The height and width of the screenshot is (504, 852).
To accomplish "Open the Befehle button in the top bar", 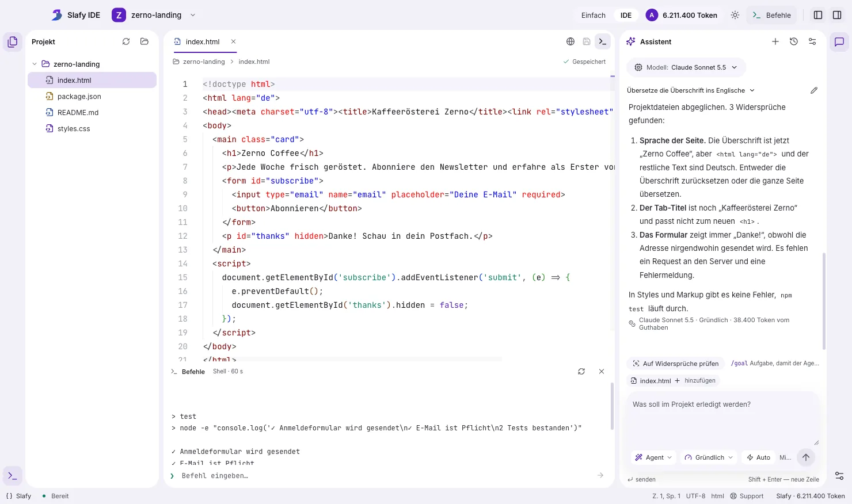I will [x=771, y=16].
